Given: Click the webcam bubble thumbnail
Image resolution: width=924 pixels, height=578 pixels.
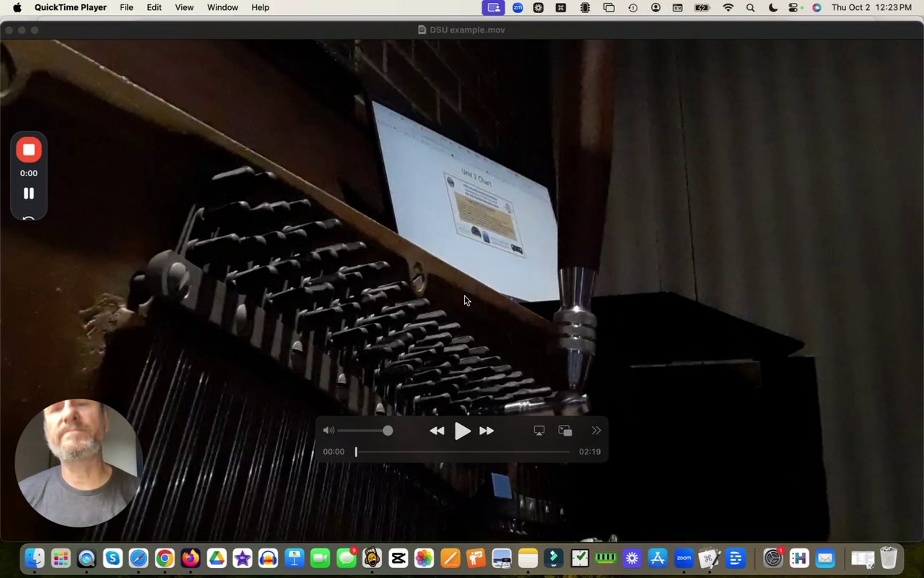Looking at the screenshot, I should 78,462.
